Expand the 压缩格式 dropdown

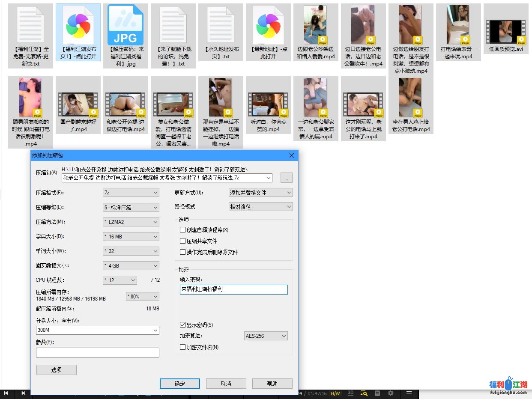[x=131, y=193]
